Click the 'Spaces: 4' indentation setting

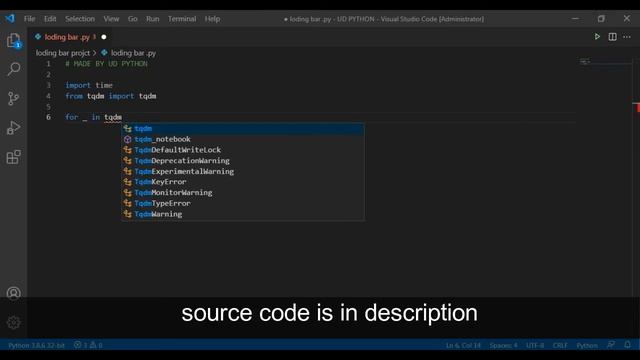click(504, 345)
